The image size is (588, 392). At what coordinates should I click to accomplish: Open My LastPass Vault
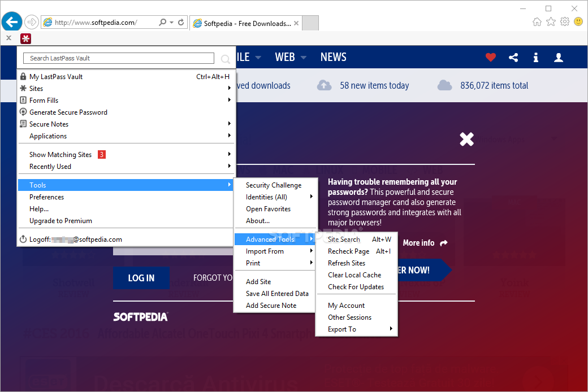tap(126, 76)
